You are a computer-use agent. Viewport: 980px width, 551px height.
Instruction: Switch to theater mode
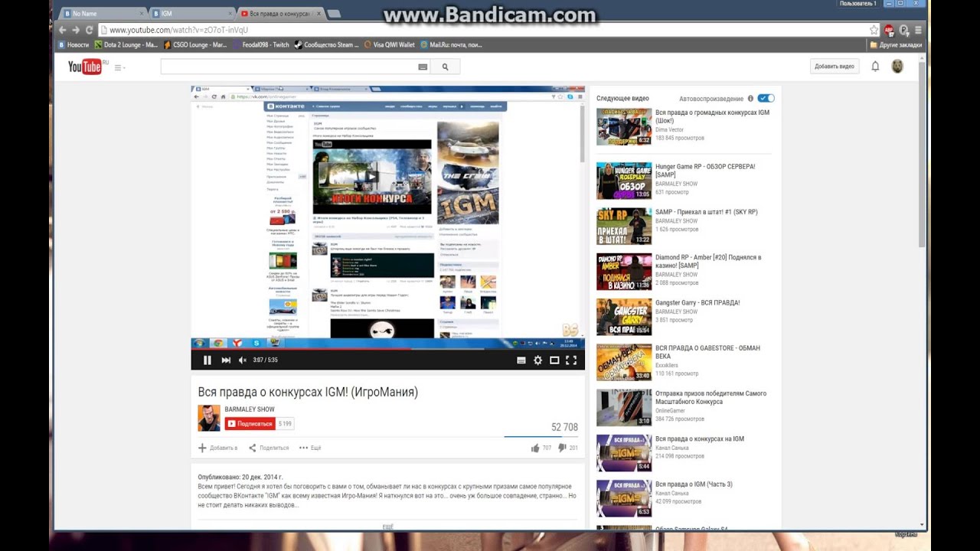point(554,360)
